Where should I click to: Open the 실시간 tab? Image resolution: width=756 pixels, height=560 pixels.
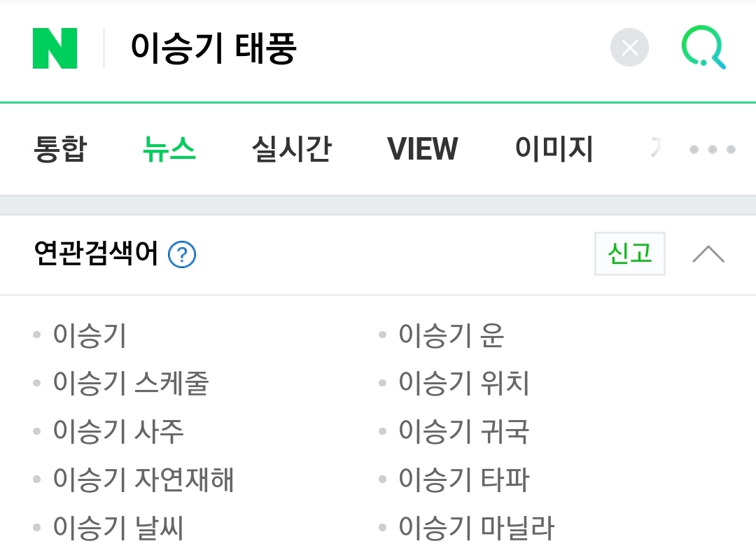tap(292, 149)
